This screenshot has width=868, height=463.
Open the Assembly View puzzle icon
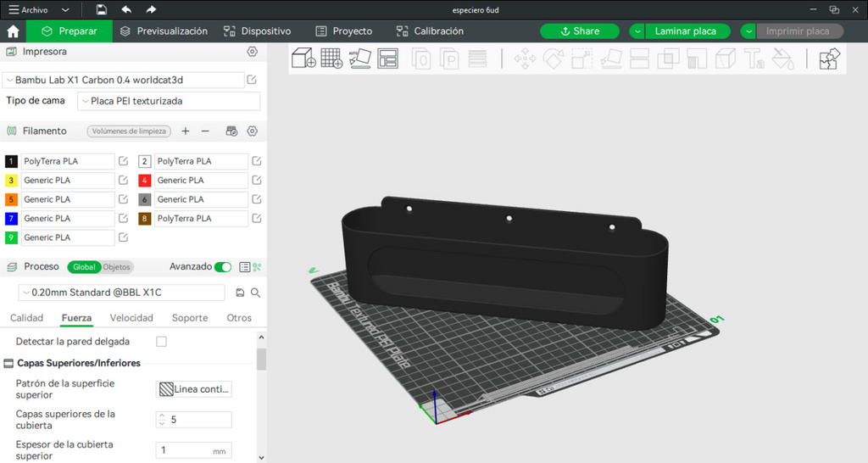829,59
